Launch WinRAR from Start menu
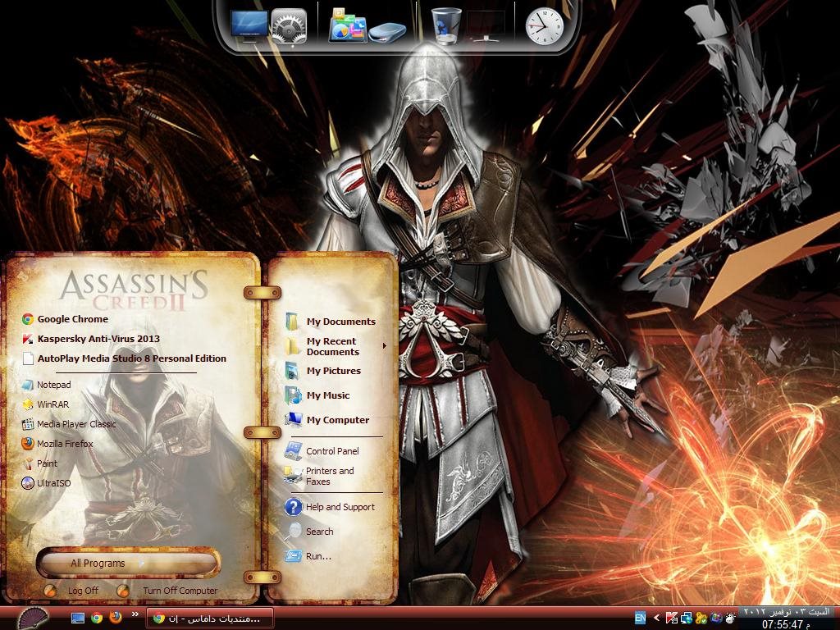840x630 pixels. coord(52,404)
